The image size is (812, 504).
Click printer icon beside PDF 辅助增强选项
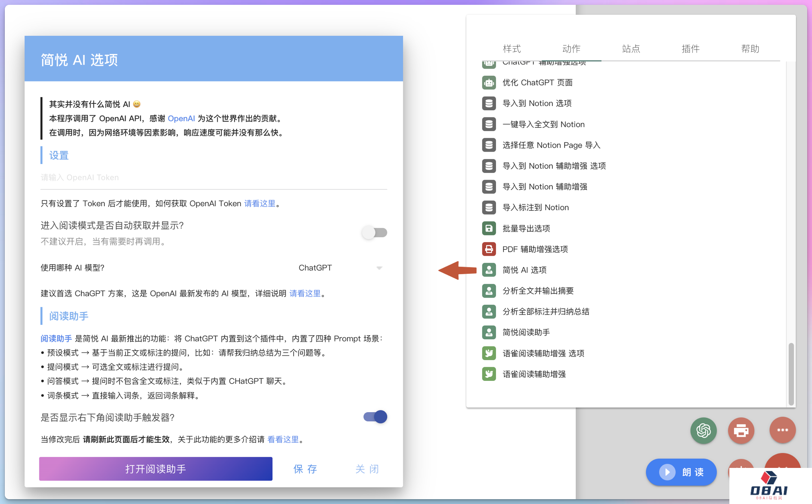489,249
